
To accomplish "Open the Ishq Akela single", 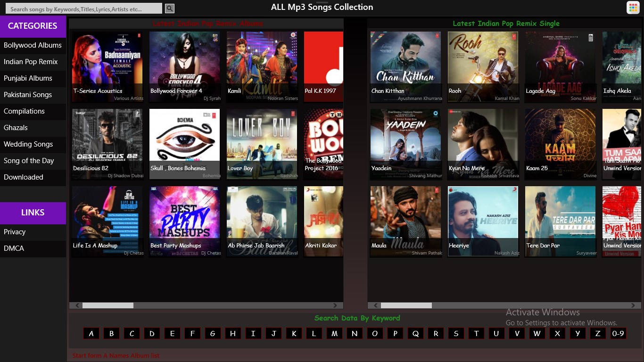I will [x=622, y=67].
